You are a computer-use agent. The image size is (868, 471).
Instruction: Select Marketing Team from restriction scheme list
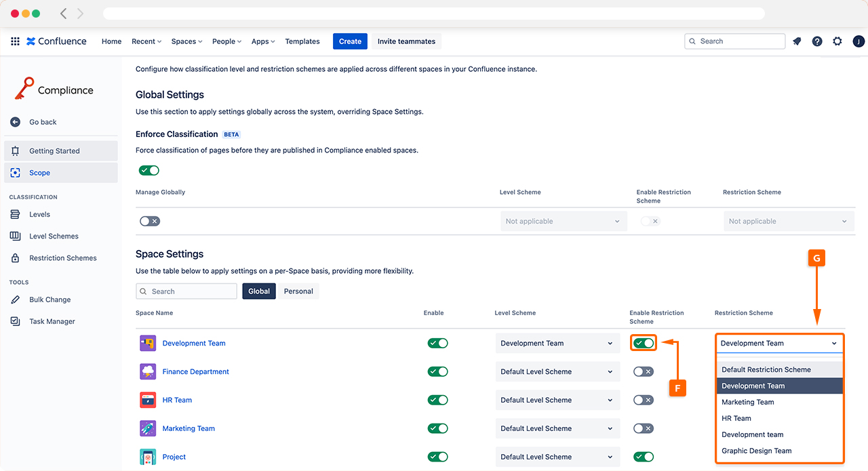[747, 402]
